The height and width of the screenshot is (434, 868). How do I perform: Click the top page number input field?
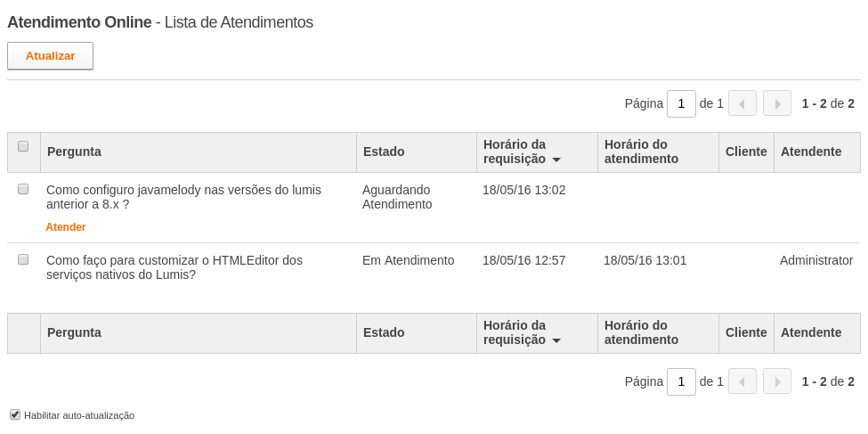click(681, 103)
